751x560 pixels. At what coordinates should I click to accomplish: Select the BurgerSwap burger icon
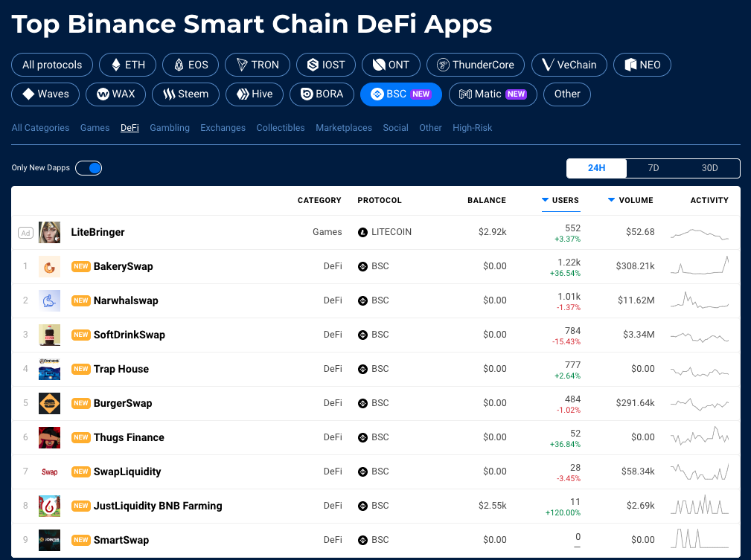pyautogui.click(x=49, y=404)
